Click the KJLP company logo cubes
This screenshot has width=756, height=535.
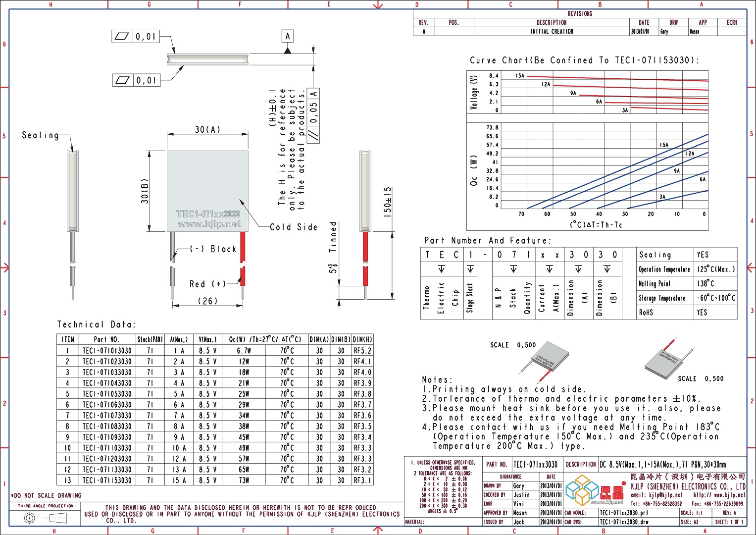click(x=583, y=490)
